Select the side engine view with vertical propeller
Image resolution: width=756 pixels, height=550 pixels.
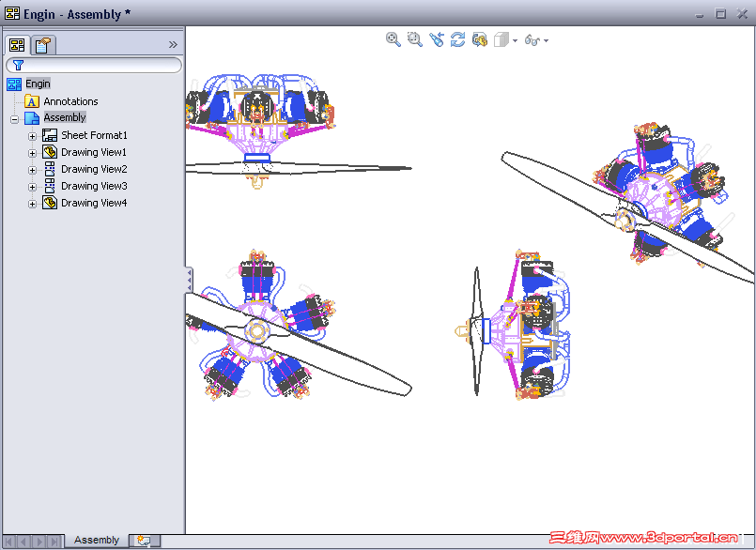pos(513,326)
